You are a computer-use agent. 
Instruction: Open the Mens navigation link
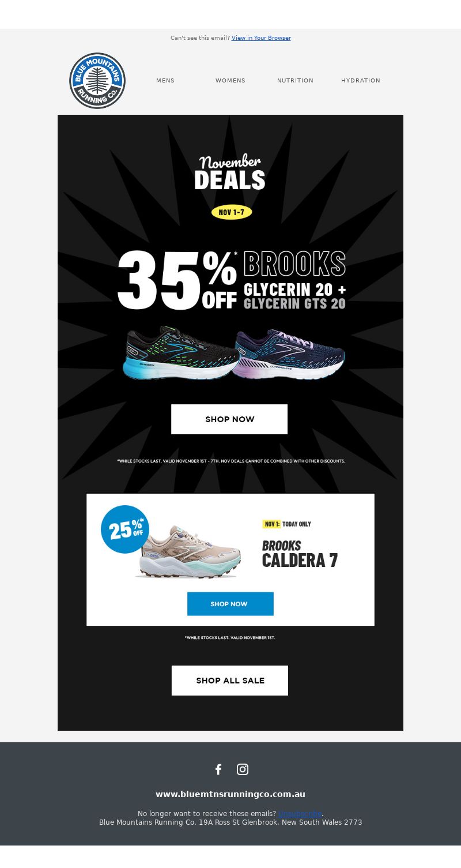pos(165,81)
